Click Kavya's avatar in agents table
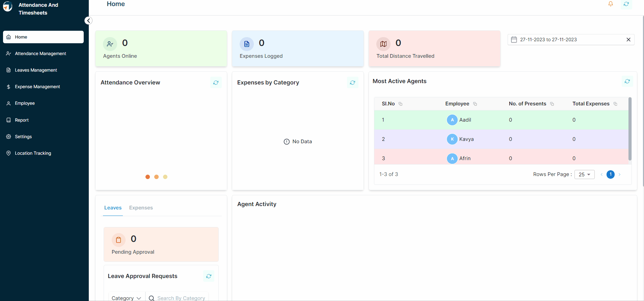The width and height of the screenshot is (644, 301). pyautogui.click(x=452, y=139)
